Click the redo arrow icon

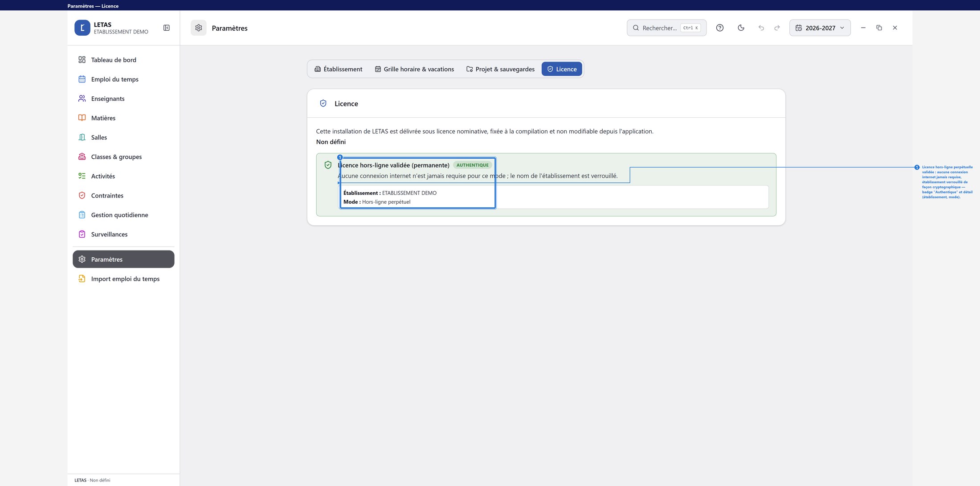coord(777,28)
